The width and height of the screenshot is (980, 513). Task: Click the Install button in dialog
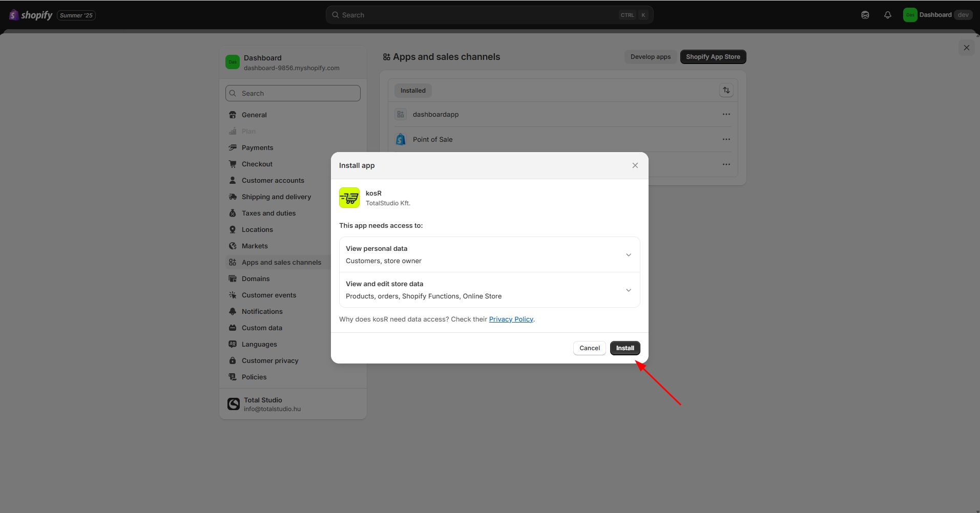[x=624, y=348]
